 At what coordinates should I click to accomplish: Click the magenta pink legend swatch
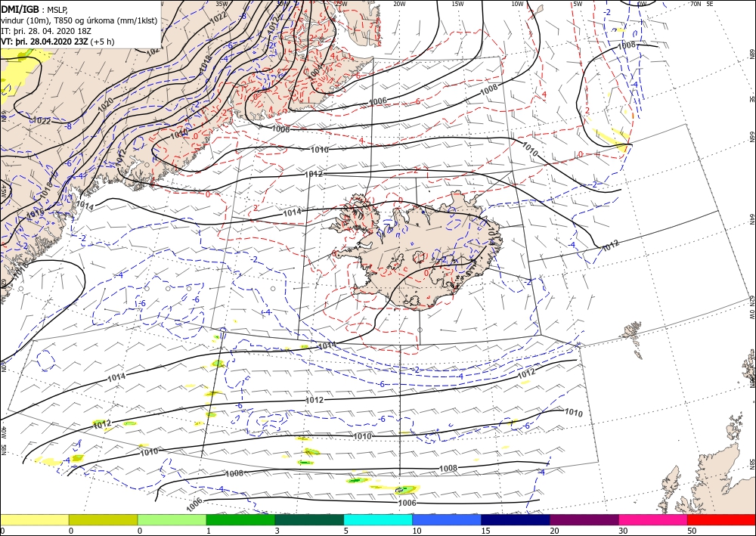(x=653, y=519)
